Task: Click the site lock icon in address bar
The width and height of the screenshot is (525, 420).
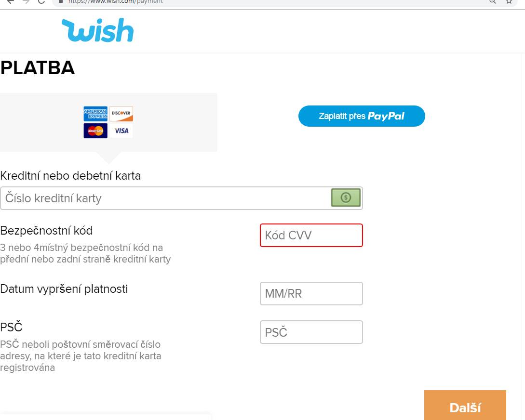Action: pos(61,1)
